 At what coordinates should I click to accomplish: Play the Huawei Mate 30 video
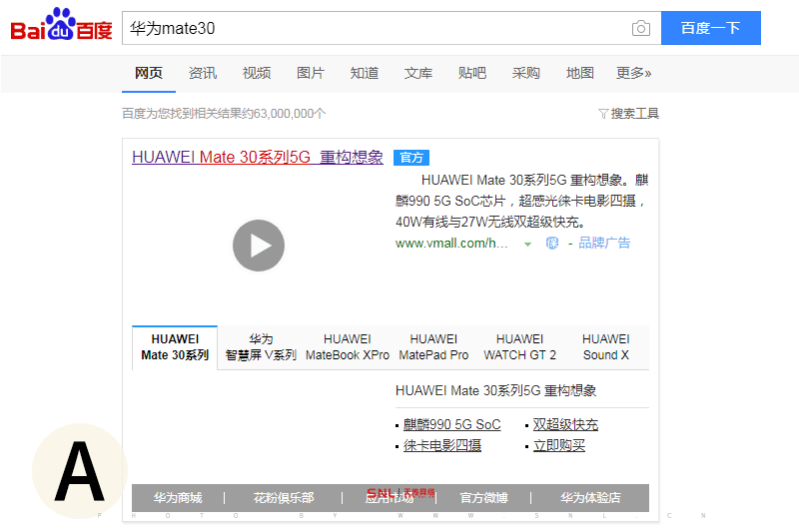point(259,246)
